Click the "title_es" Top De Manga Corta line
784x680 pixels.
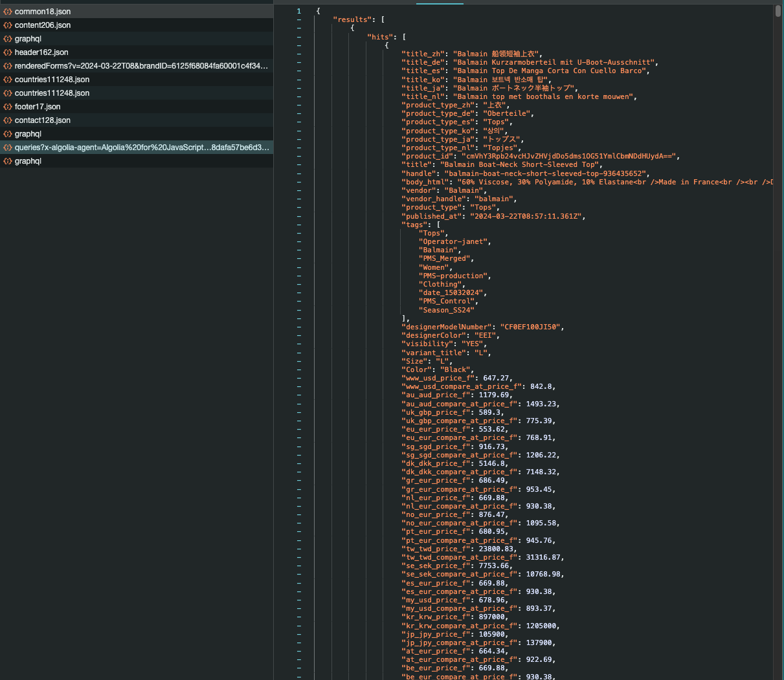tap(526, 71)
